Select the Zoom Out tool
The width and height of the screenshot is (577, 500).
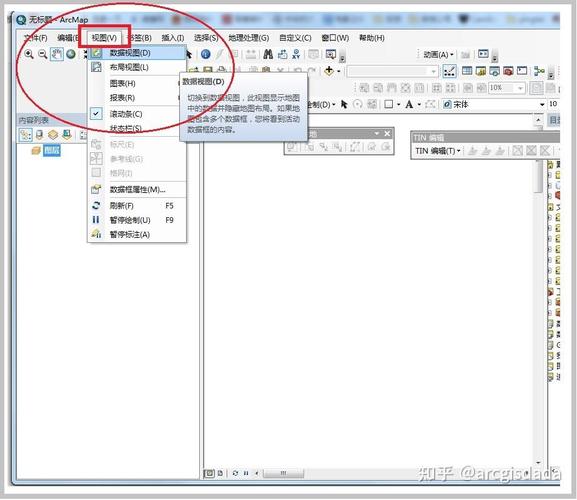43,54
